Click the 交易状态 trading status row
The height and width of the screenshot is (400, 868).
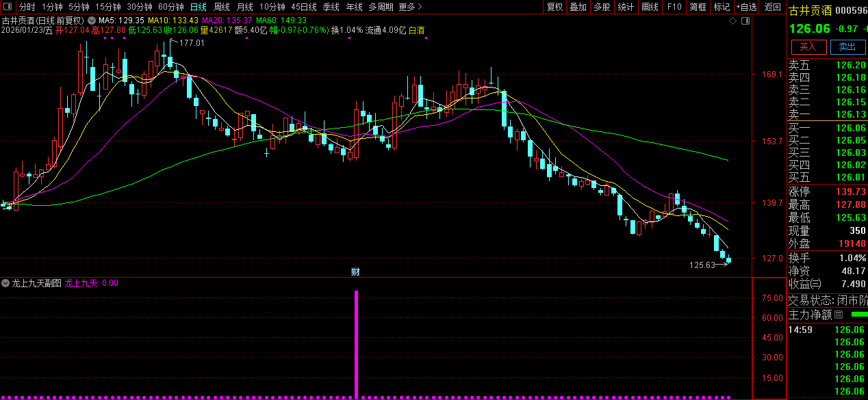[x=828, y=300]
